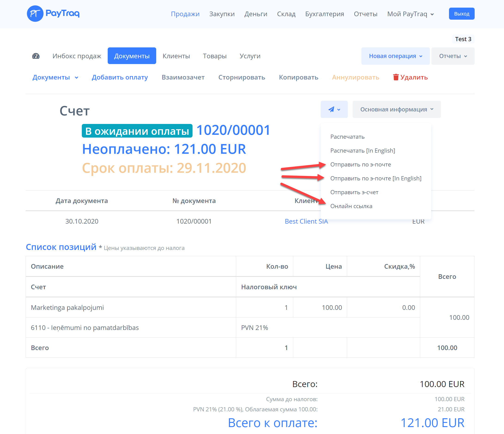
Task: Select Онлайн ссылка menu entry
Action: click(x=351, y=206)
